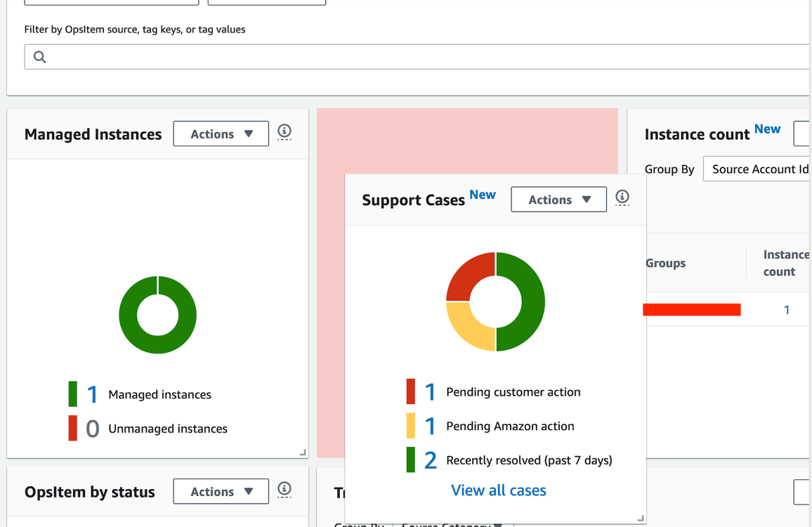Click the Groups column header
The height and width of the screenshot is (527, 812).
pyautogui.click(x=665, y=263)
